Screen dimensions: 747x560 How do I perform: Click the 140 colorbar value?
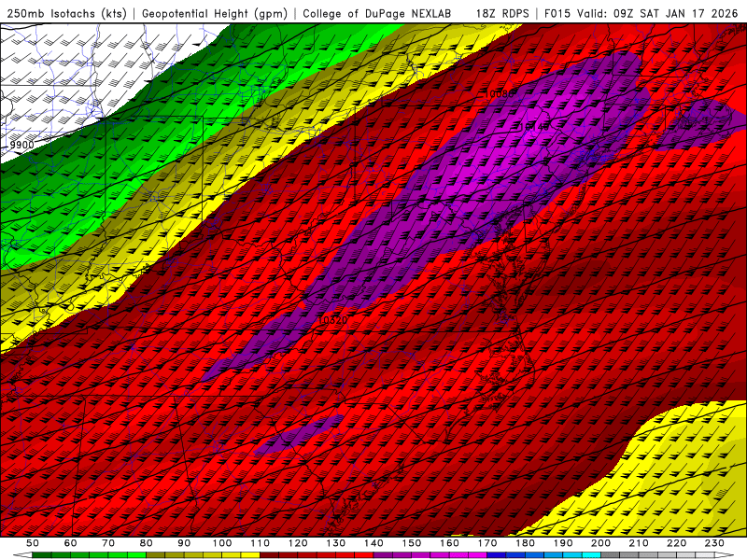(x=373, y=543)
